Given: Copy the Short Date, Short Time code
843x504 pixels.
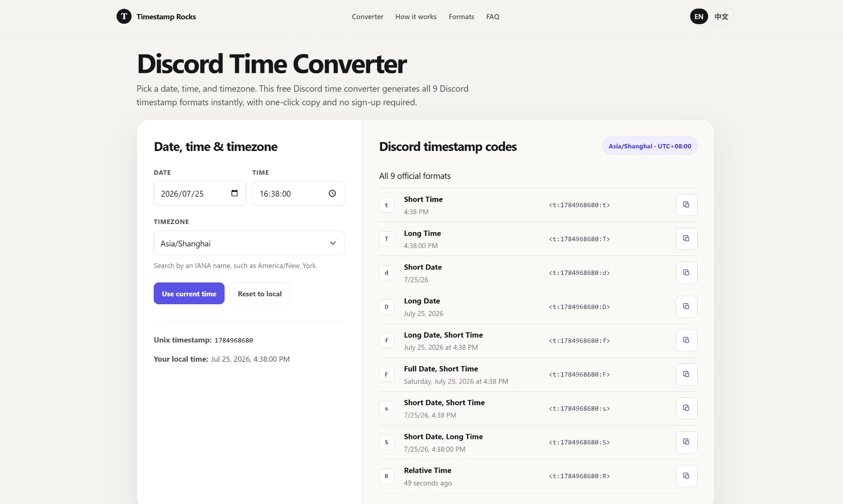Looking at the screenshot, I should pos(686,408).
